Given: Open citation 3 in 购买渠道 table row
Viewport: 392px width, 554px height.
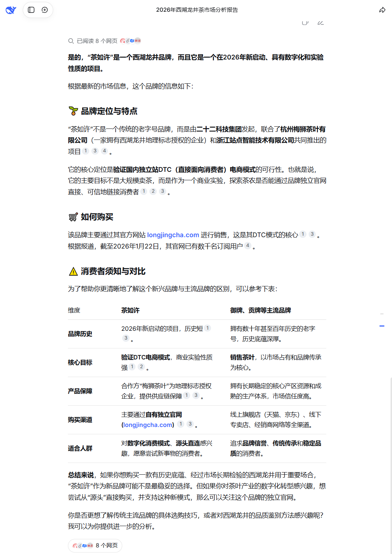Looking at the screenshot, I should click(190, 424).
